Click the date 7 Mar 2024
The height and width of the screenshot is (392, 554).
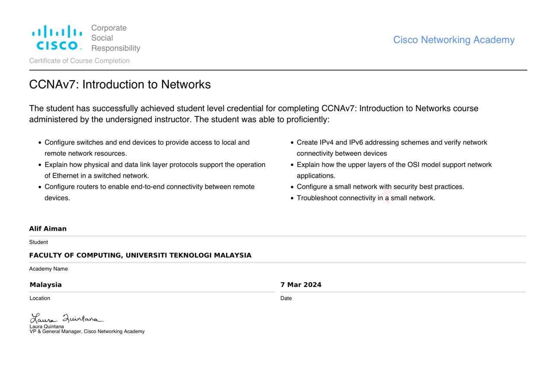[301, 285]
